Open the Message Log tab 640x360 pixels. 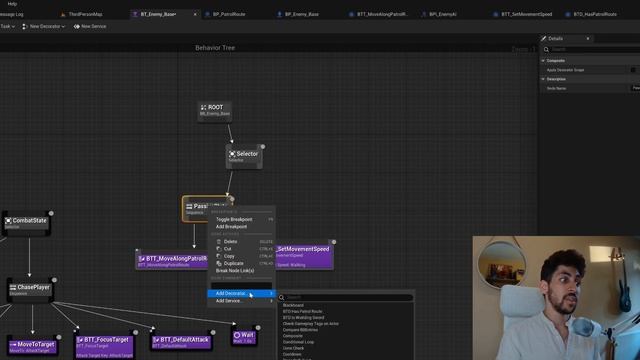12,14
